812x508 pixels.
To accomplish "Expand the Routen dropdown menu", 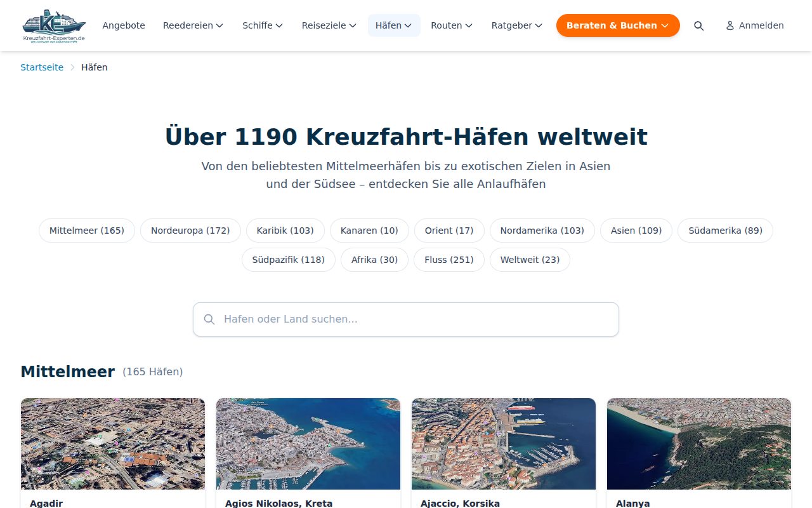I will 451,25.
